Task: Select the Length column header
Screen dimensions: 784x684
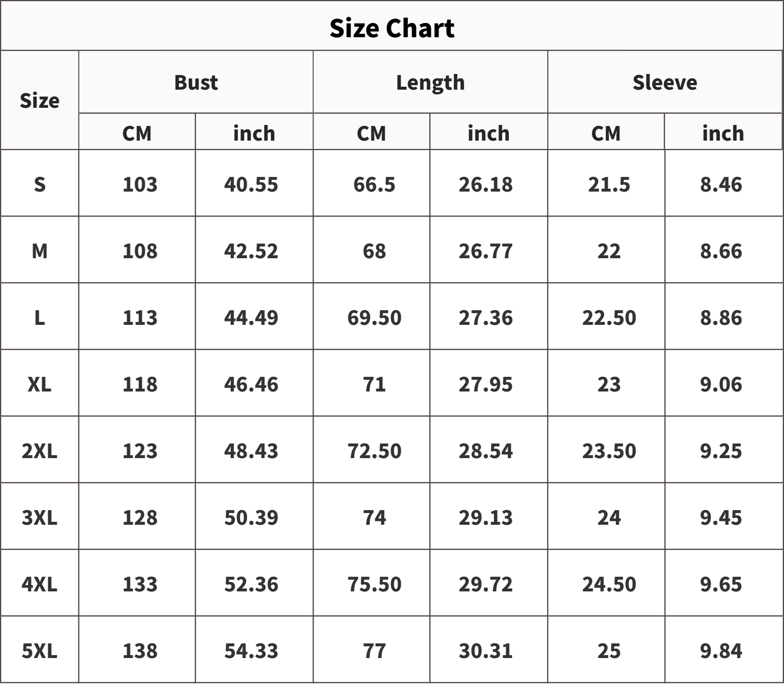Action: click(x=430, y=82)
